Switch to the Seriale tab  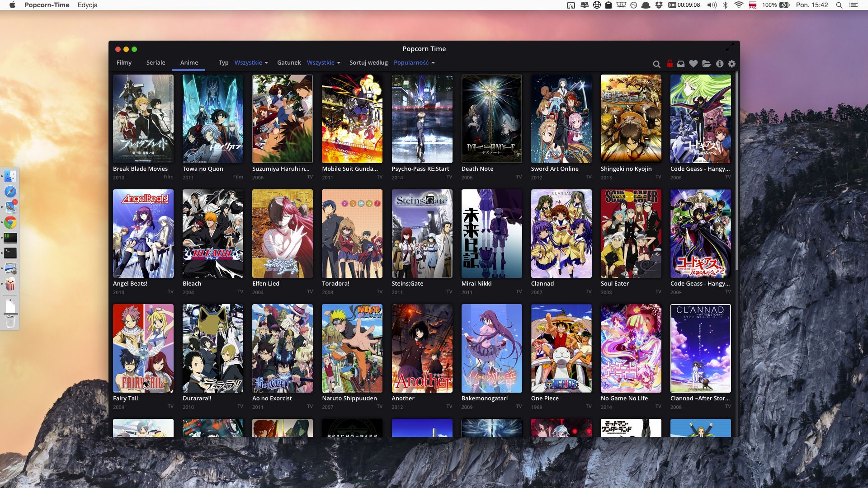(156, 63)
